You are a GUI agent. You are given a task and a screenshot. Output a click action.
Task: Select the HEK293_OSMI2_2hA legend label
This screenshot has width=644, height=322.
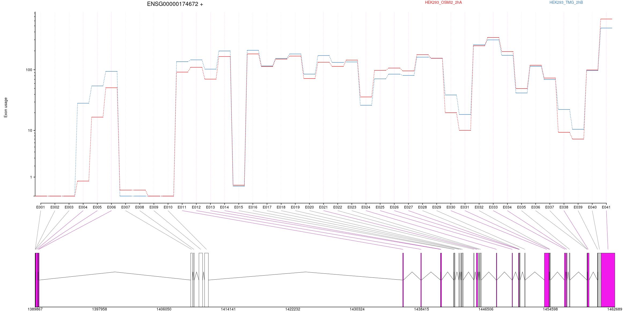pyautogui.click(x=443, y=2)
